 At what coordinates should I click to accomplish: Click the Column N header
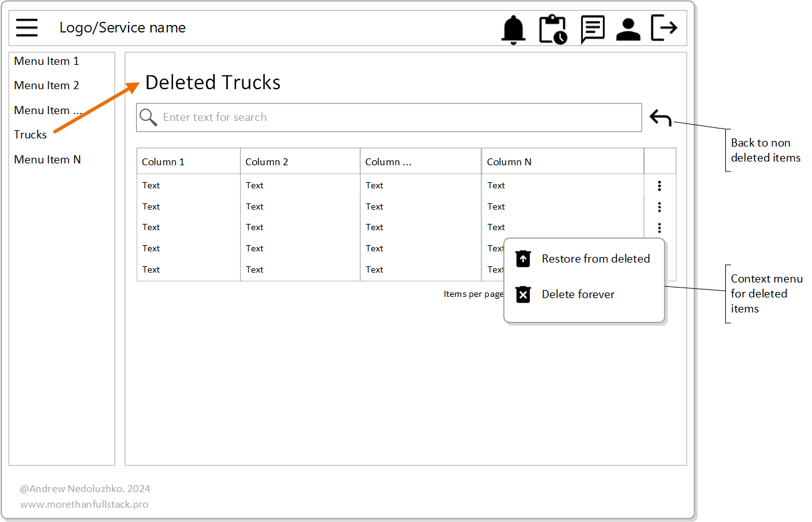coord(509,162)
